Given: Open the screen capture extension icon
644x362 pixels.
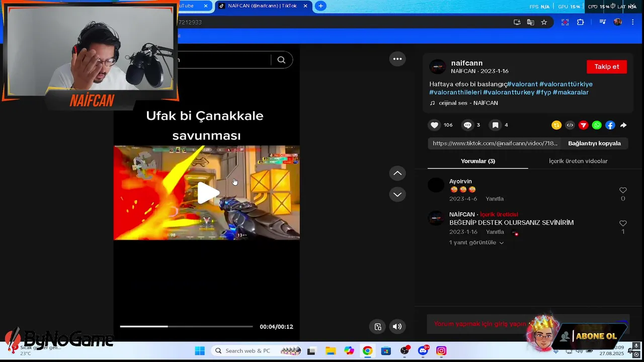Looking at the screenshot, I should (565, 22).
